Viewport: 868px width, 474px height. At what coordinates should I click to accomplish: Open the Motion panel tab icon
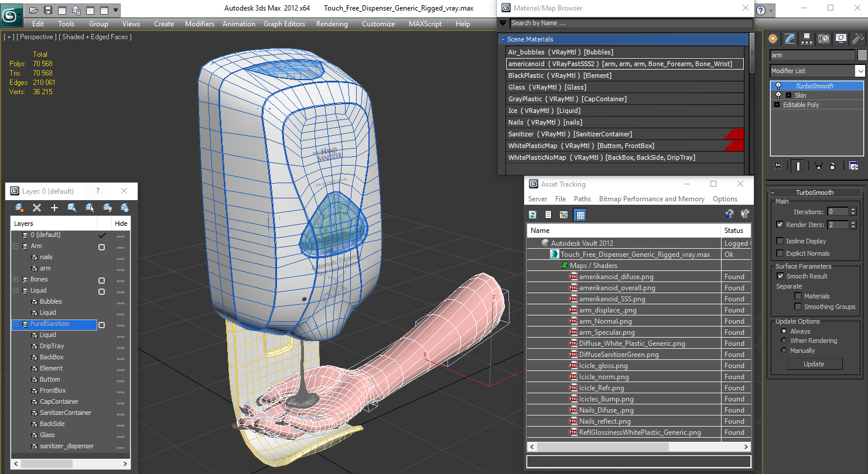[x=824, y=39]
